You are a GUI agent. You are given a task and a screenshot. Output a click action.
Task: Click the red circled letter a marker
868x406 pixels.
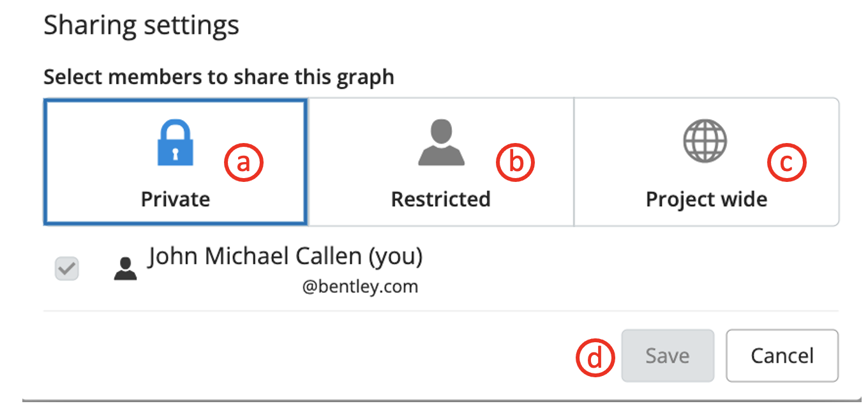coord(244,163)
